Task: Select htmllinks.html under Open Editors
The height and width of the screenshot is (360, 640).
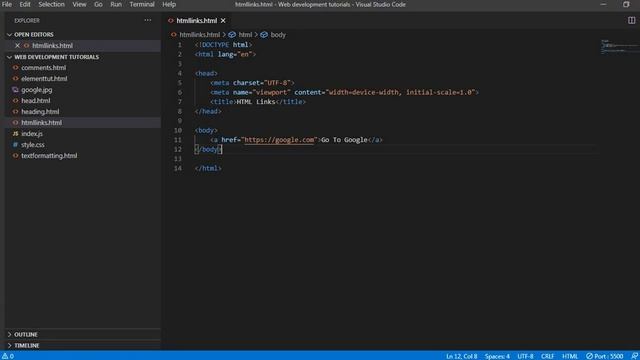Action: [53, 46]
